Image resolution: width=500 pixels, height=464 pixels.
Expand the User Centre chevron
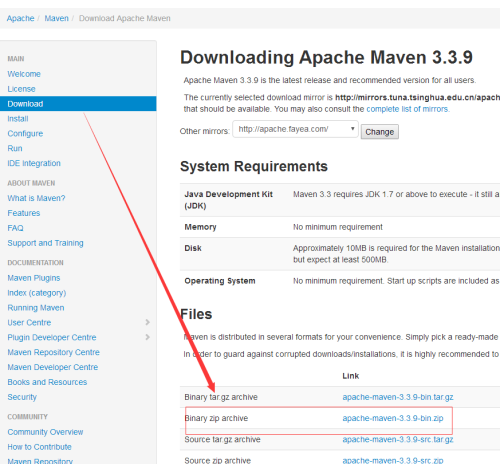[148, 322]
